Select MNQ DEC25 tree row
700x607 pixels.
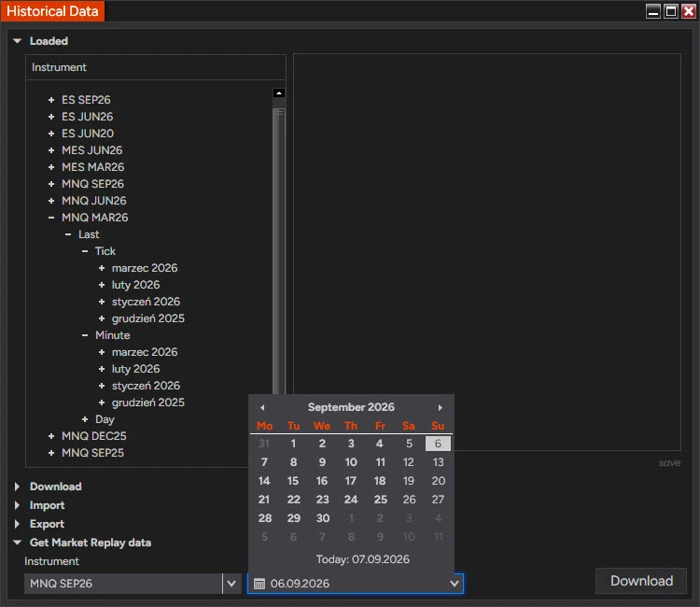pos(93,436)
